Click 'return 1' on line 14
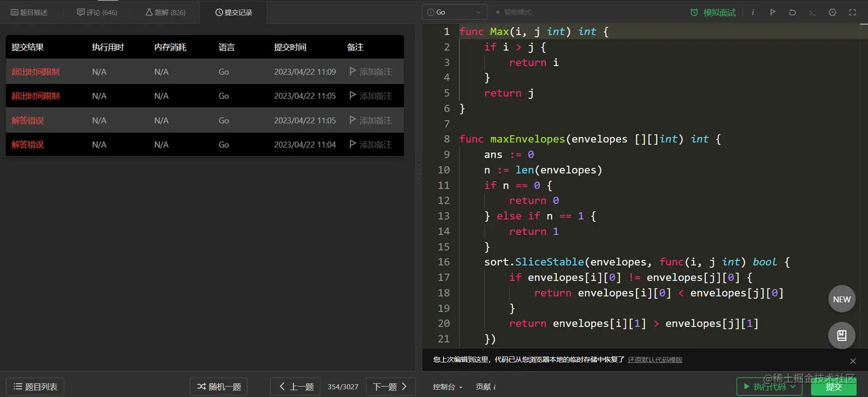 [534, 232]
